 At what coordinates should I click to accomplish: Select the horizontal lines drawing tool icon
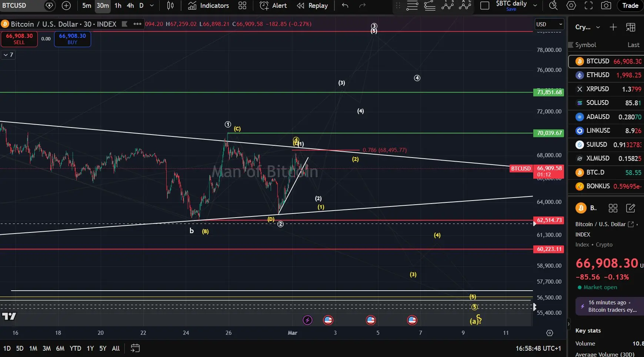[x=412, y=6]
